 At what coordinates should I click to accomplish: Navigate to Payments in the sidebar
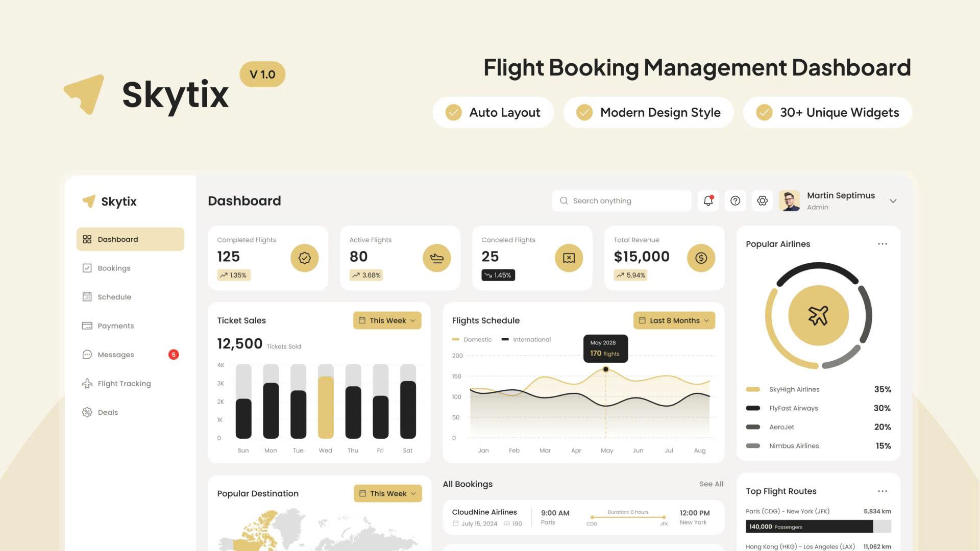click(130, 325)
